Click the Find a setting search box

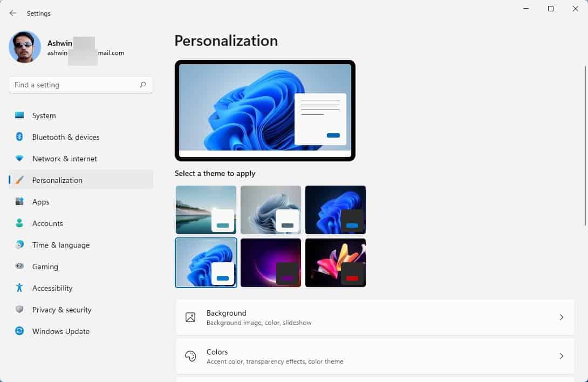[70, 85]
